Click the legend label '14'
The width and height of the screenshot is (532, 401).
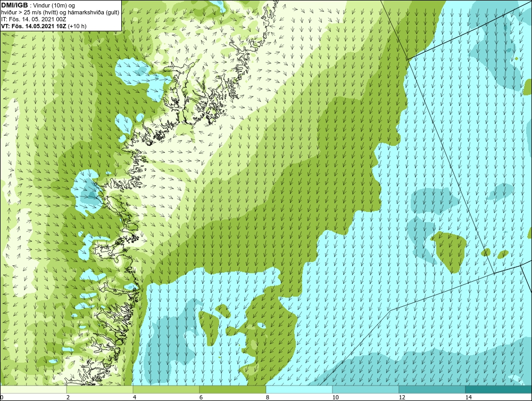468,397
